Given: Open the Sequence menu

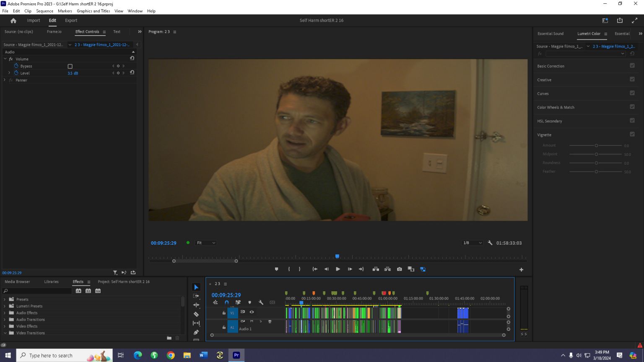Looking at the screenshot, I should click(44, 11).
